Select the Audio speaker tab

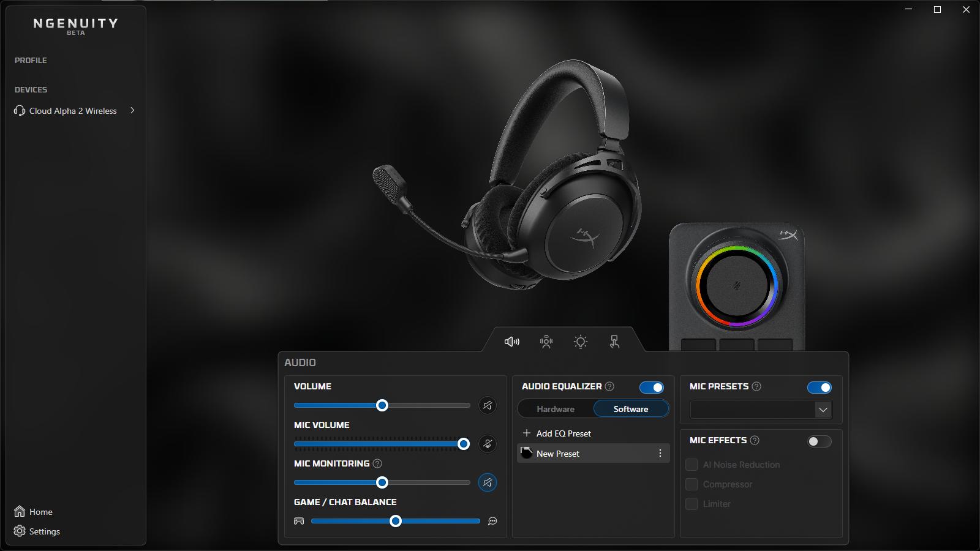pos(512,342)
